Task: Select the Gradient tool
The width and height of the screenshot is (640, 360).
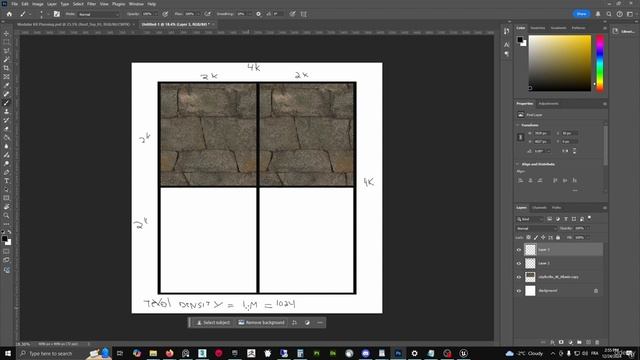Action: click(x=6, y=138)
